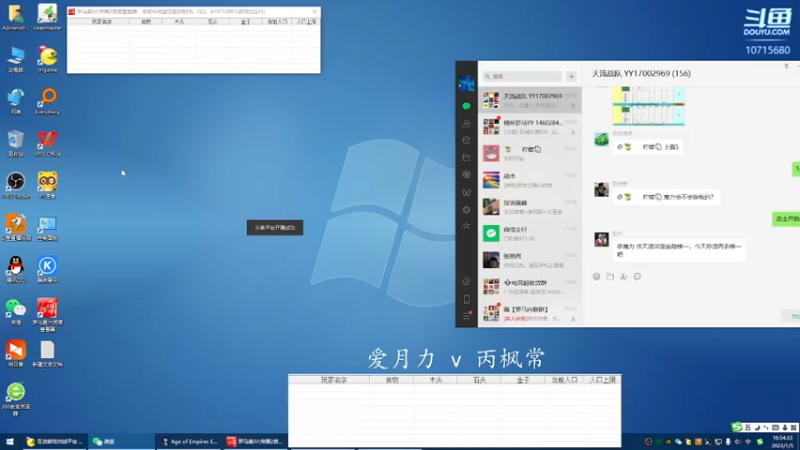The width and height of the screenshot is (800, 450).
Task: Open WeChat files folder icon in sidebar
Action: (466, 158)
